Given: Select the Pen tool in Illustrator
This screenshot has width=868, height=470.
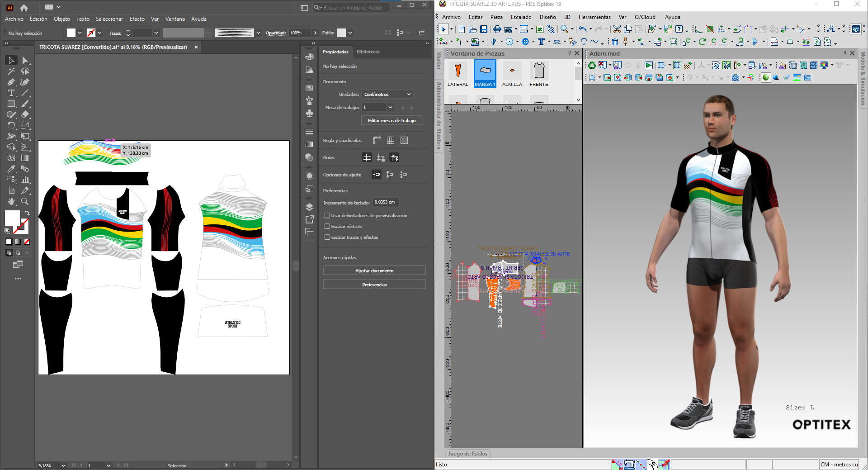Looking at the screenshot, I should (x=11, y=82).
